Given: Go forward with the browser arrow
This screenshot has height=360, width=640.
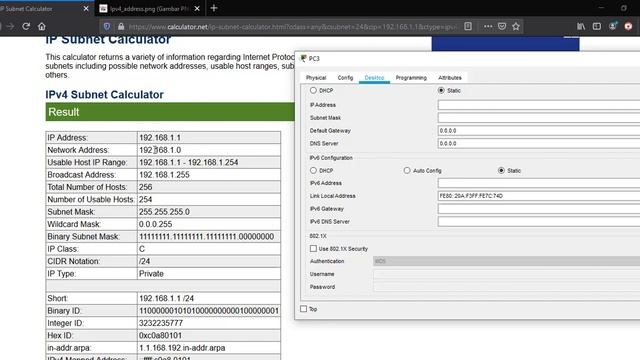Looking at the screenshot, I should click(x=10, y=27).
